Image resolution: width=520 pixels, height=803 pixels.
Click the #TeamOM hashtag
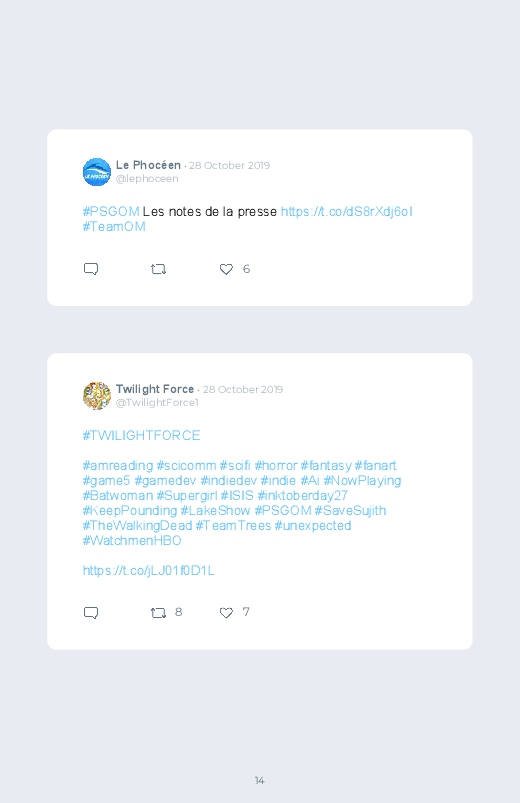[x=114, y=226]
